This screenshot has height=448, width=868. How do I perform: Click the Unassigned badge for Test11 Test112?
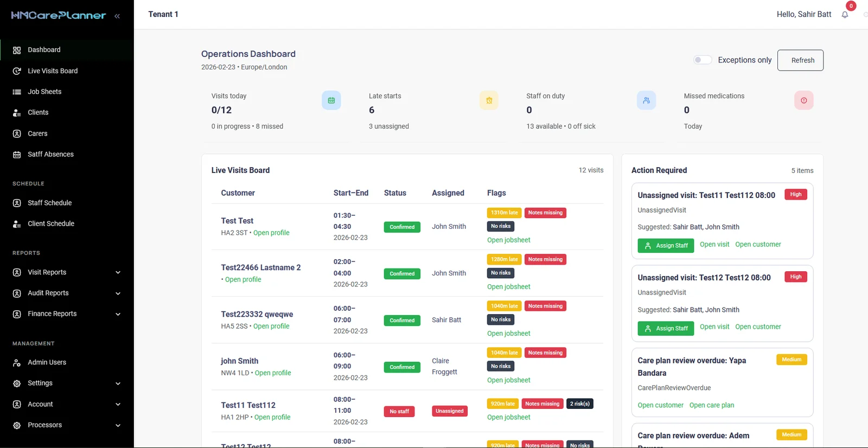449,411
